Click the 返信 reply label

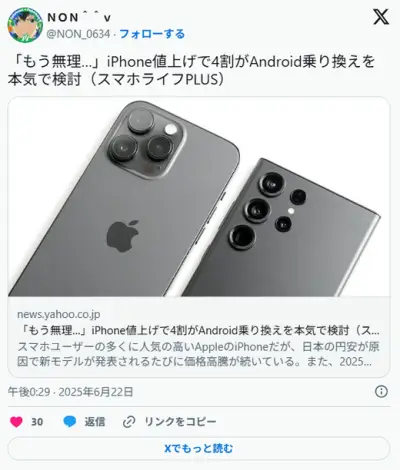(95, 422)
